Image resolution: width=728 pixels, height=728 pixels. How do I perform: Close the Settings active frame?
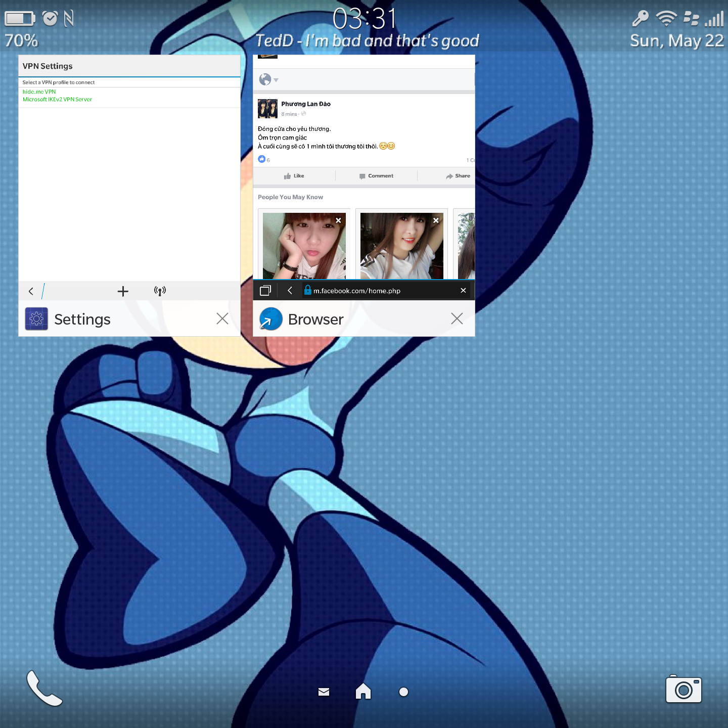[222, 318]
